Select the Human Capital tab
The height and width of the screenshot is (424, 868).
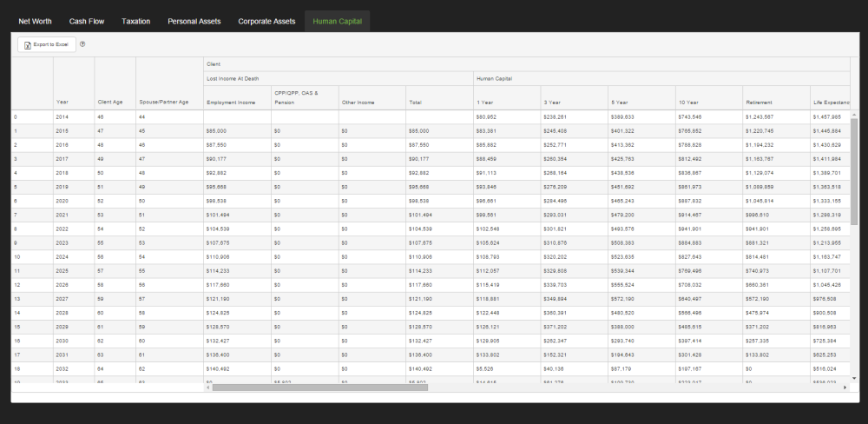pos(337,21)
